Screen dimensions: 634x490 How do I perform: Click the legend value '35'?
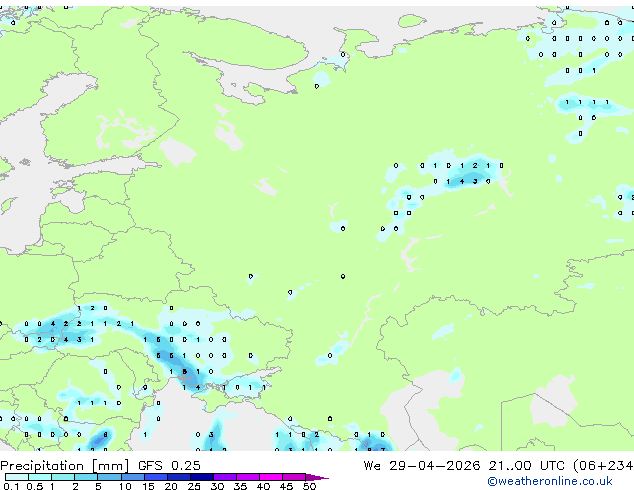(240, 486)
